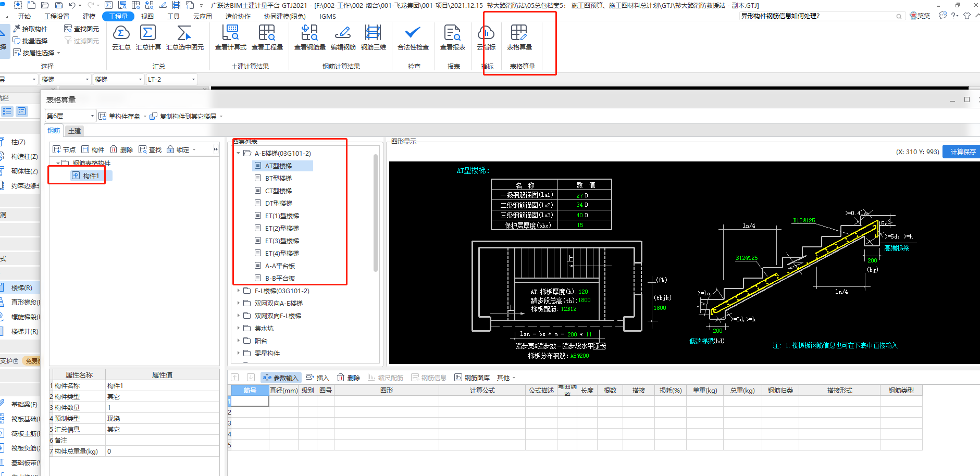Screen dimensions: 980x476
Task: Click 单构件存盘 button
Action: tap(119, 116)
